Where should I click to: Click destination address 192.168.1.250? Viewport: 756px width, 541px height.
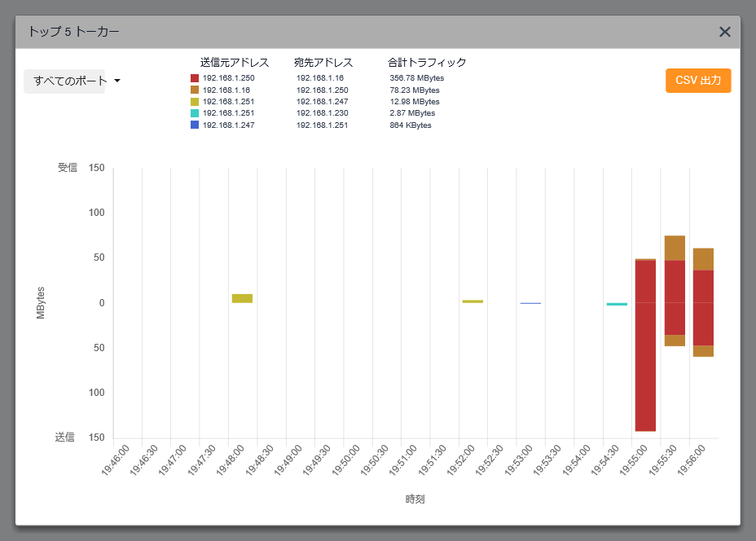tap(322, 90)
